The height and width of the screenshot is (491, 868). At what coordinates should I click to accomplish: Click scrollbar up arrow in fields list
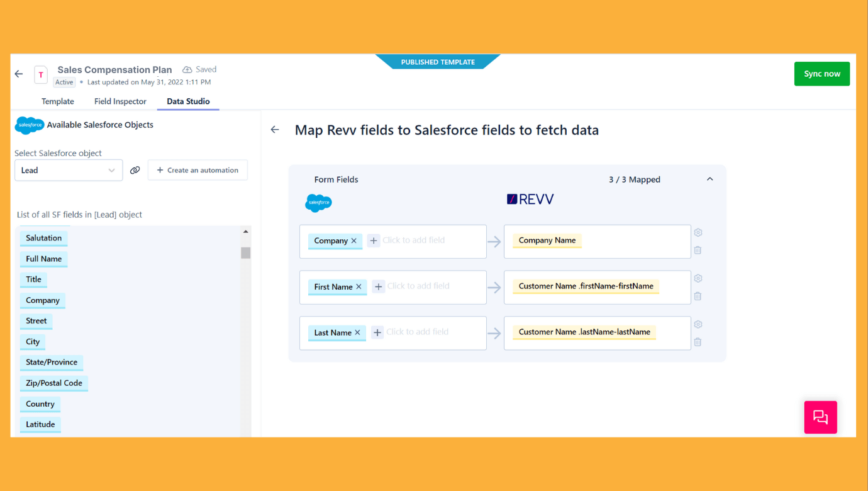[x=245, y=232]
